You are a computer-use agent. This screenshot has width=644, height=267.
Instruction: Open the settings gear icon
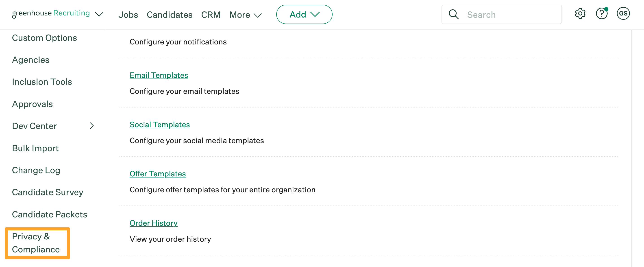click(580, 14)
